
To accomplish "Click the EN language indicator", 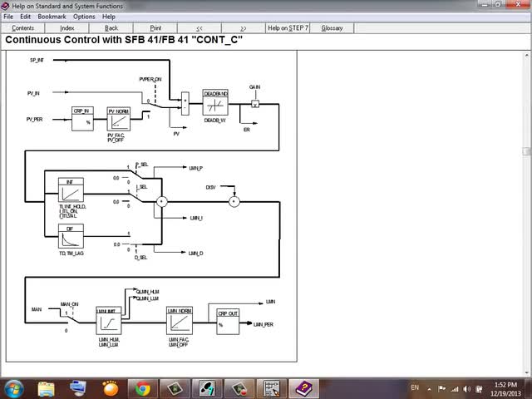I will click(415, 387).
